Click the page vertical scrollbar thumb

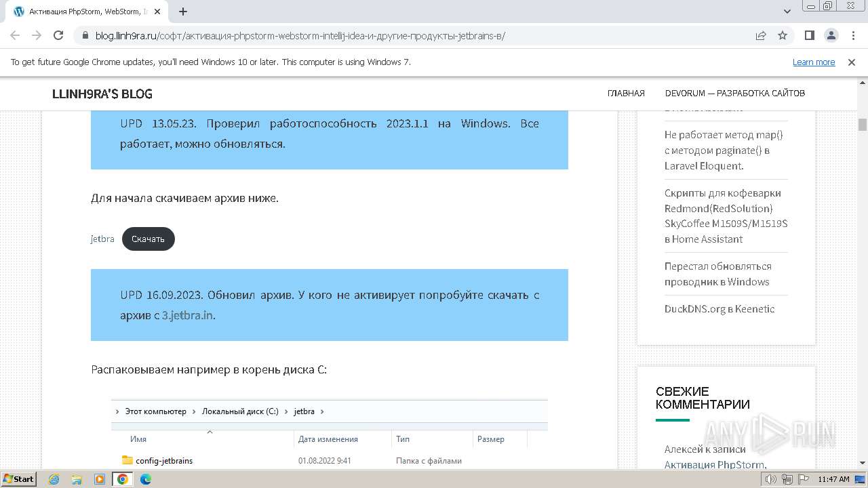point(863,125)
